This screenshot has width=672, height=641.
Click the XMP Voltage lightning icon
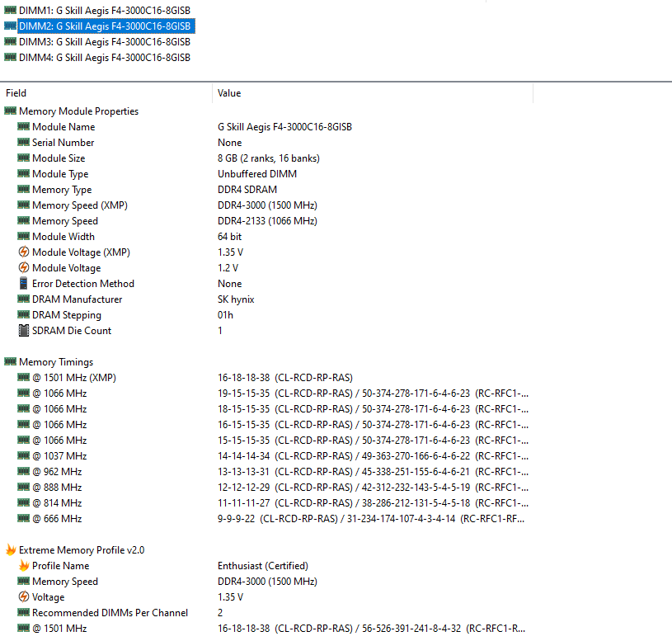[24, 596]
